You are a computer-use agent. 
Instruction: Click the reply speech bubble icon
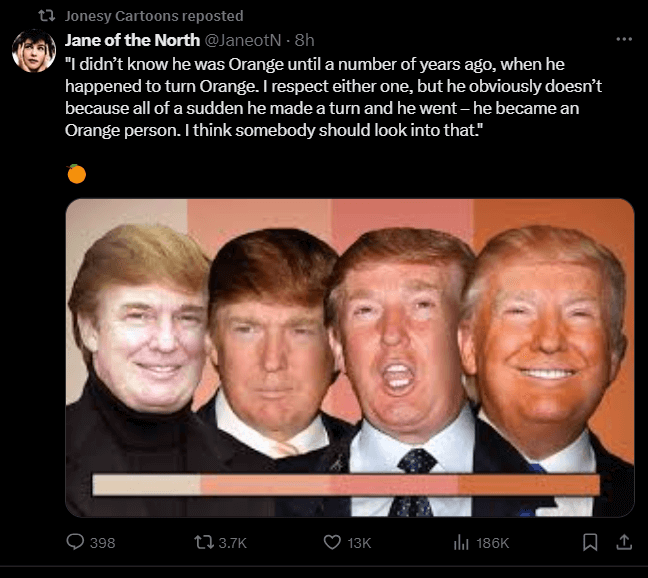[x=75, y=542]
